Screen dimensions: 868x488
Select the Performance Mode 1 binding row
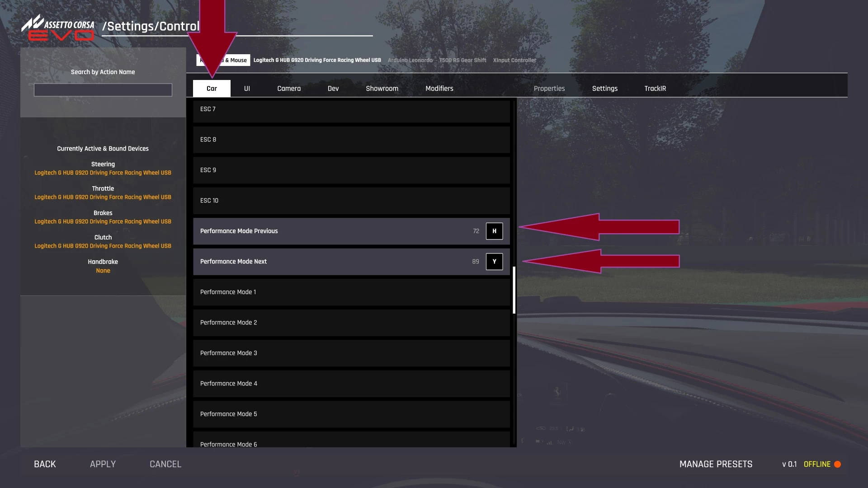351,292
